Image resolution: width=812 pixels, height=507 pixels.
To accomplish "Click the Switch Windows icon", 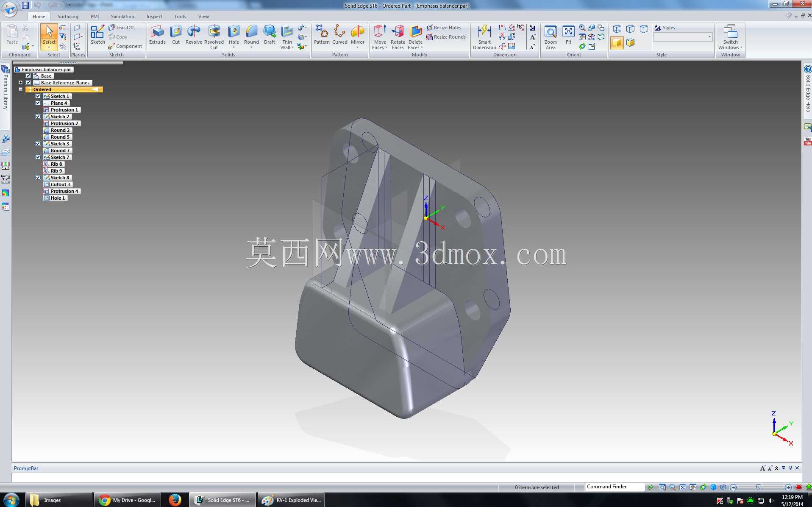I will [x=730, y=32].
